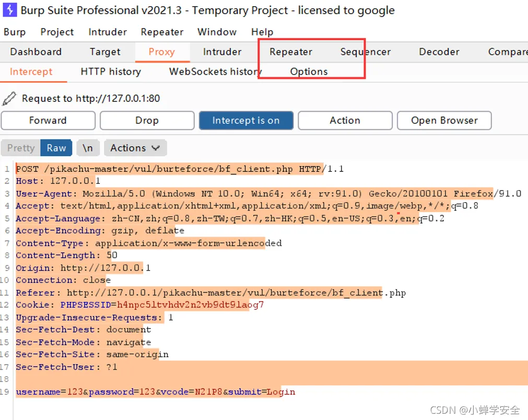
Task: Drop the intercepted request
Action: coord(147,120)
